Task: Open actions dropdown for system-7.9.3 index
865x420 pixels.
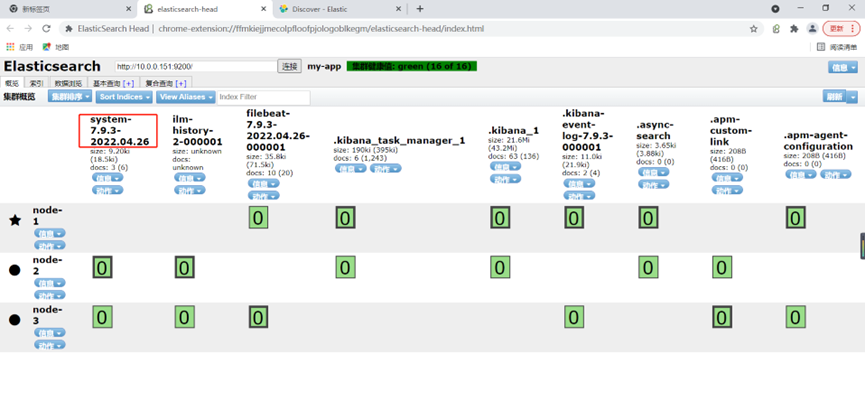Action: tap(108, 190)
